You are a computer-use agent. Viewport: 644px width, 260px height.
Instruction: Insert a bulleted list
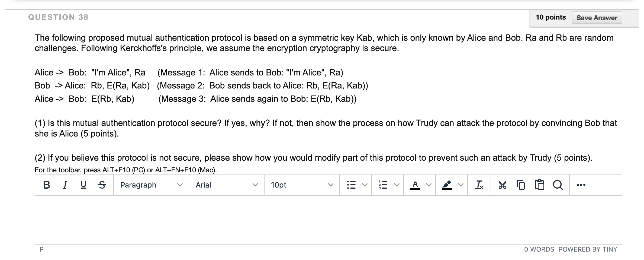(351, 185)
